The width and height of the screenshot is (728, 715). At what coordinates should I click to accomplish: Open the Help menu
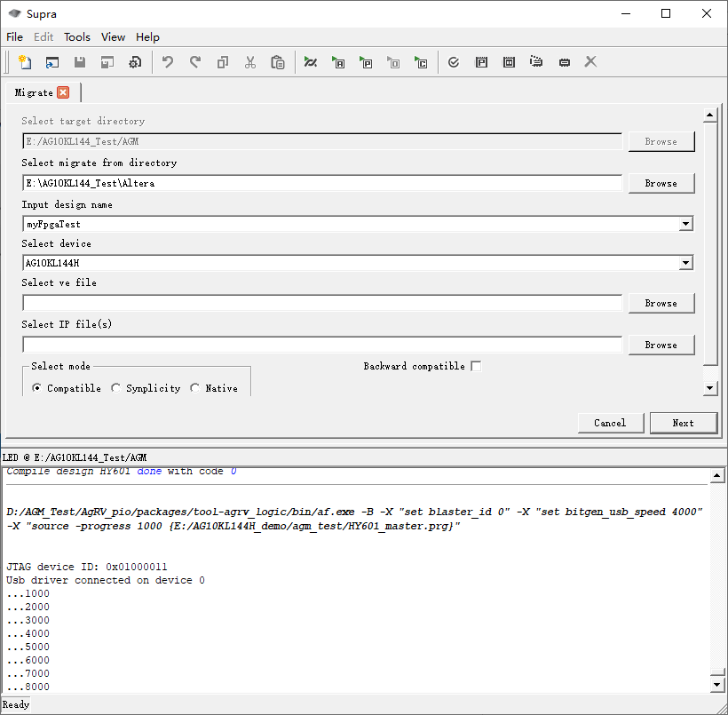[x=147, y=37]
